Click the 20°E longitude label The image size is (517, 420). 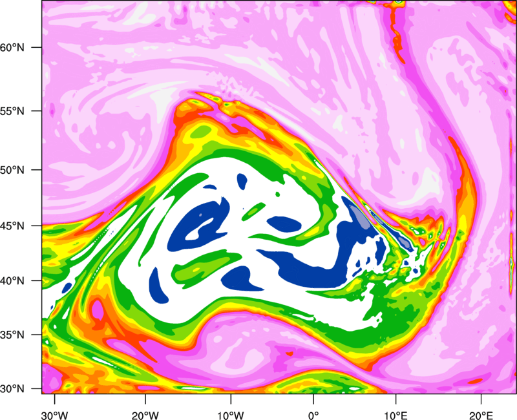click(481, 415)
